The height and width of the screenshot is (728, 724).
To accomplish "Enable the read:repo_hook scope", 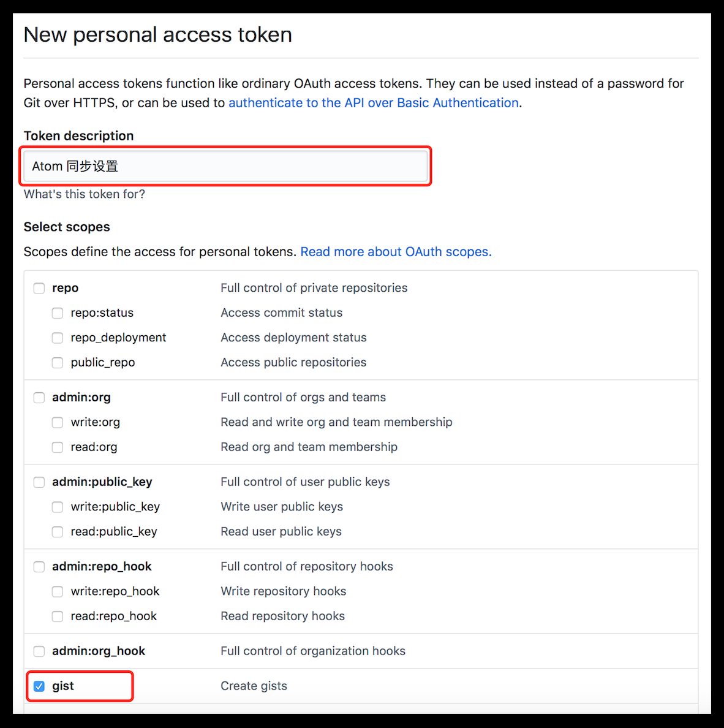I will [57, 616].
